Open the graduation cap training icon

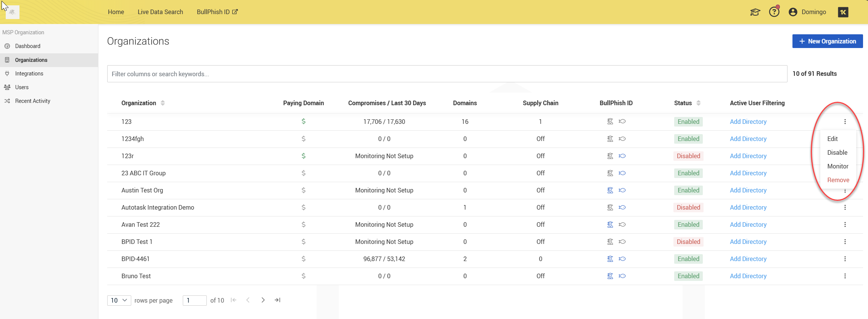[x=755, y=12]
